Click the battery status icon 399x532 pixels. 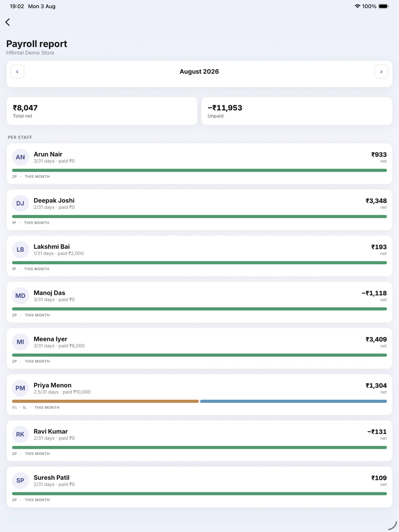click(384, 6)
